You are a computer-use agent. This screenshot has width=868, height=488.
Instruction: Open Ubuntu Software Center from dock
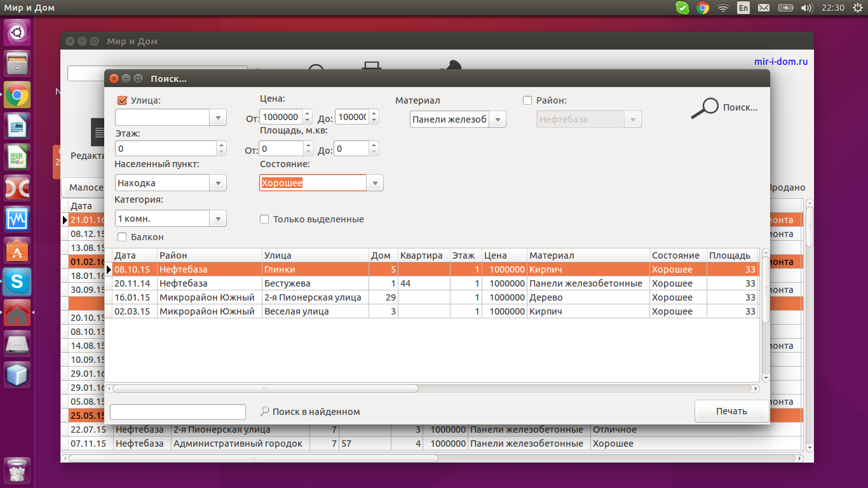click(17, 250)
